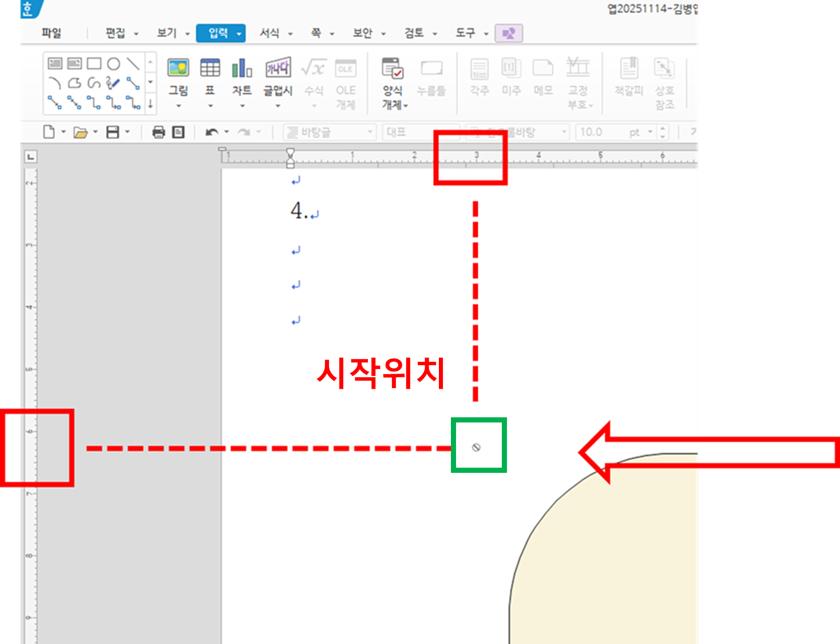Screen dimensions: 840x644
Task: Insert a picture with 그림 icon
Action: click(x=179, y=68)
